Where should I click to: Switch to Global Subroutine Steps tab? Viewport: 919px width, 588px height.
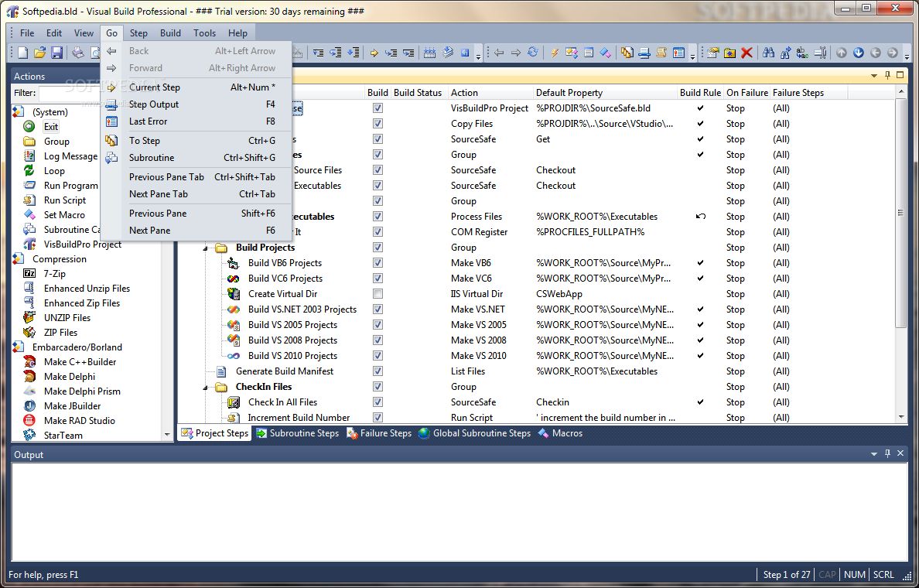474,433
